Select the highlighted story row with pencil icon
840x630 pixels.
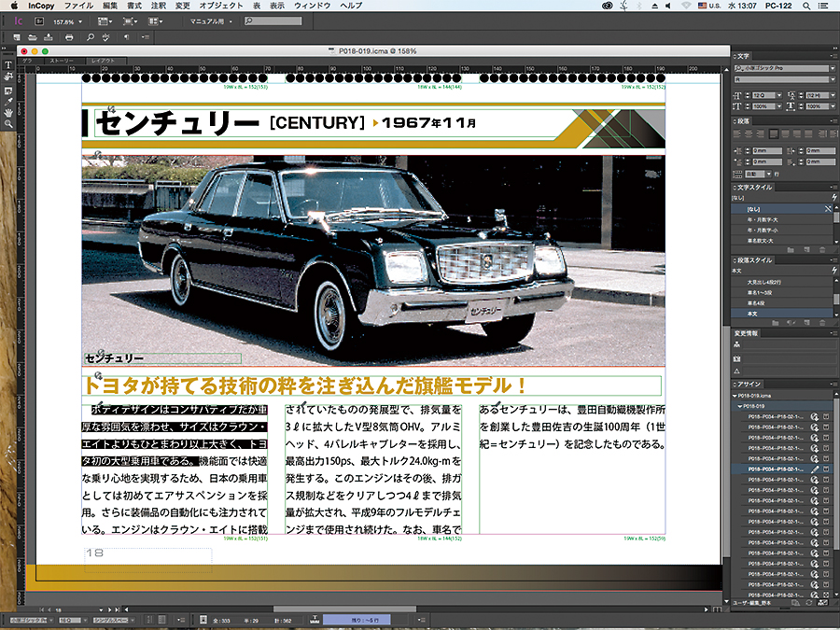click(782, 469)
